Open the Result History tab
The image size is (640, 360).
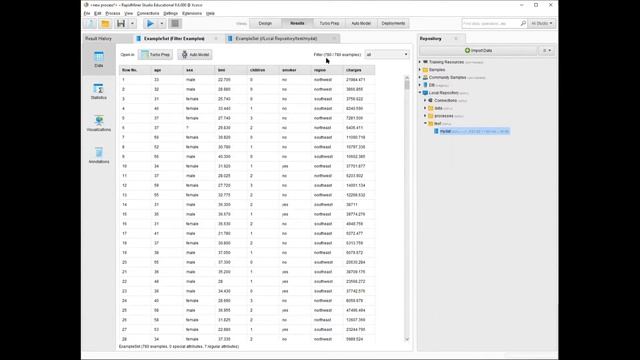coord(98,38)
